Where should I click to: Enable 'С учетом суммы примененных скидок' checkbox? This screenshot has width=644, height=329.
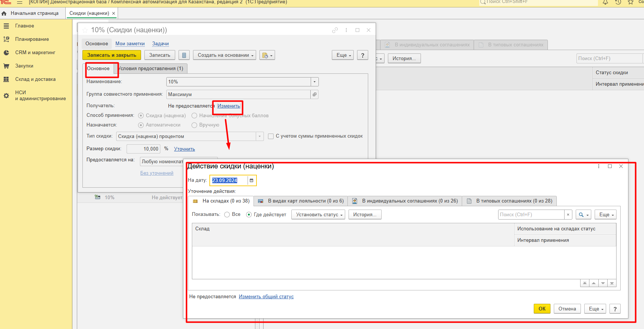click(x=271, y=136)
